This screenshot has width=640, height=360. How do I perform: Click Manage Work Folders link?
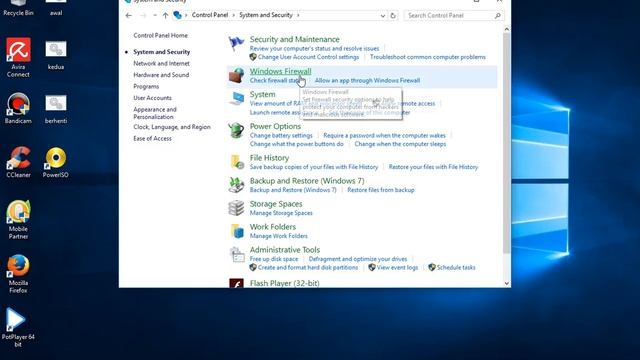[x=279, y=236]
